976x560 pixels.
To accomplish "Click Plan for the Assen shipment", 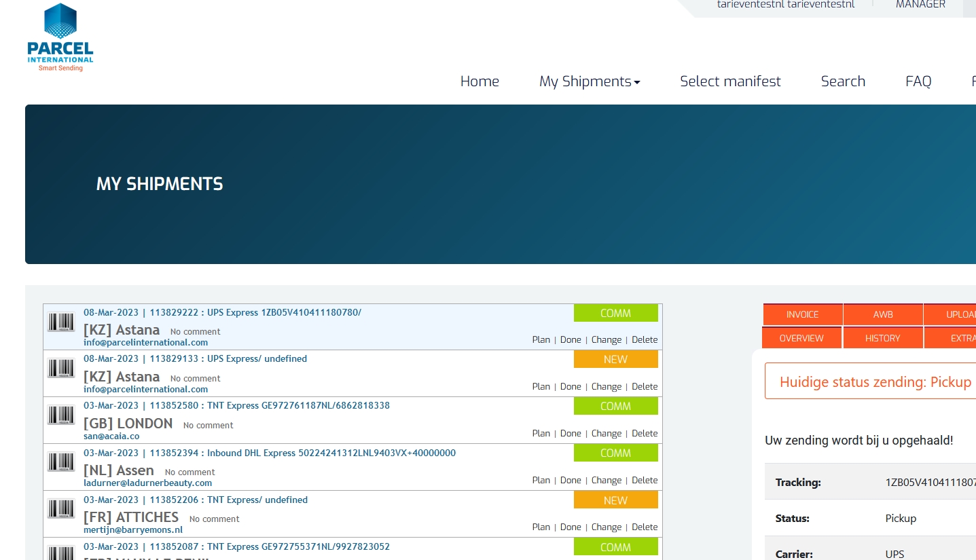I will click(541, 481).
